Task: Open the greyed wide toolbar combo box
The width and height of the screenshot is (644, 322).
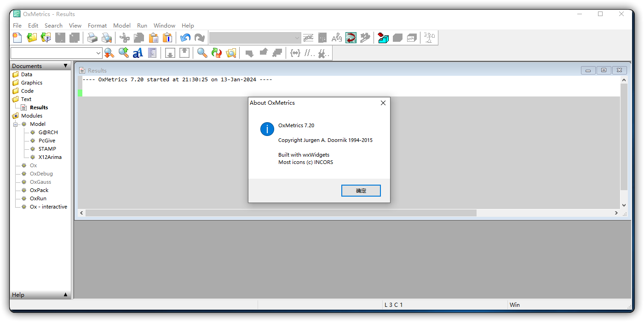Action: tap(255, 38)
